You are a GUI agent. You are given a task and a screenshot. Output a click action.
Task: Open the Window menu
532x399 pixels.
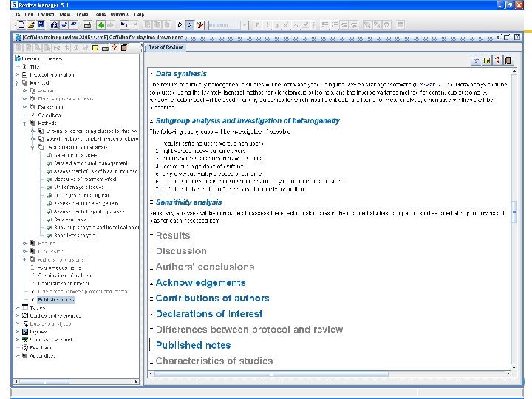[120, 15]
